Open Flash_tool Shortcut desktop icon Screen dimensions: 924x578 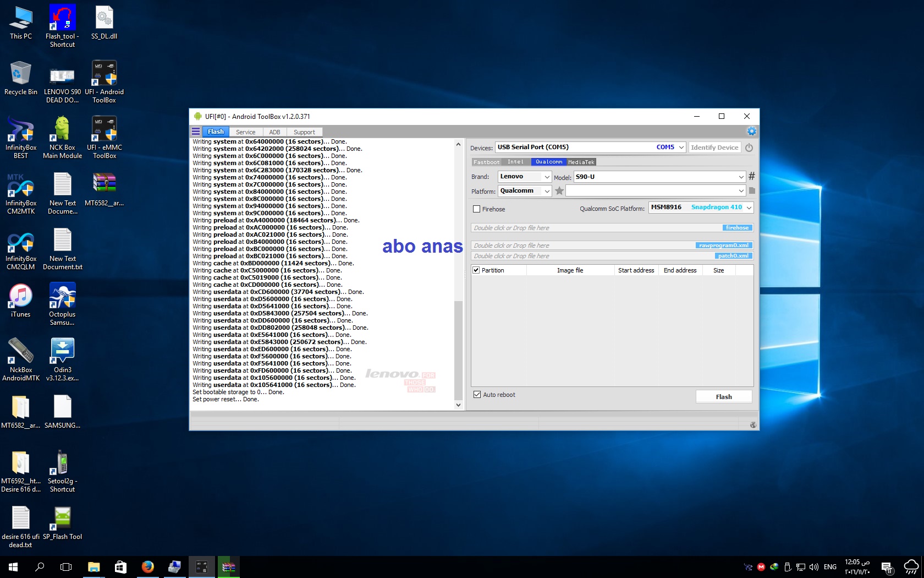click(x=62, y=26)
